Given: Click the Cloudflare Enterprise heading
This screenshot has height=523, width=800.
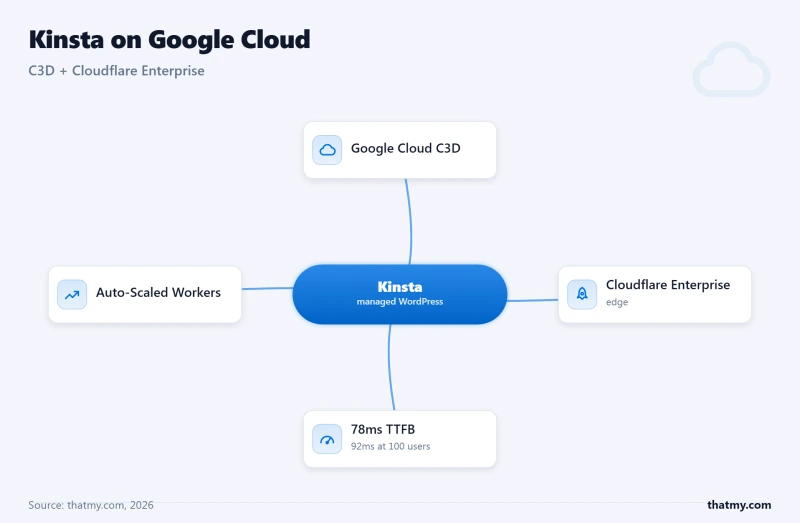Looking at the screenshot, I should pos(668,285).
